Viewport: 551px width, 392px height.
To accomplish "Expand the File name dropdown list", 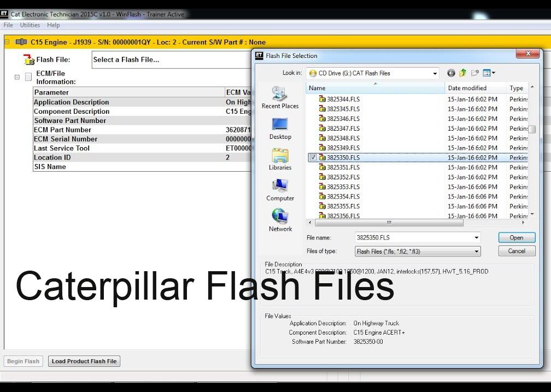I will coord(476,238).
